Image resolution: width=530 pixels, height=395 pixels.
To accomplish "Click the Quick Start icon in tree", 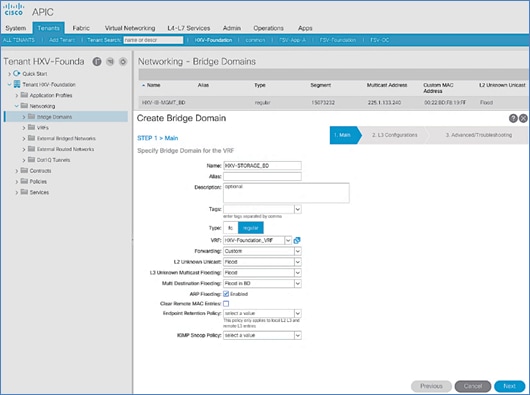I will [17, 73].
